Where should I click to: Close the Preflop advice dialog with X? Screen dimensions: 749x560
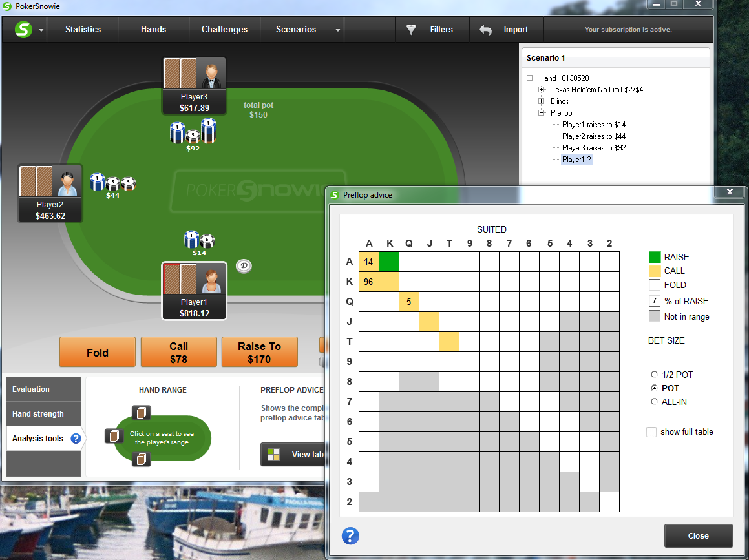click(730, 192)
